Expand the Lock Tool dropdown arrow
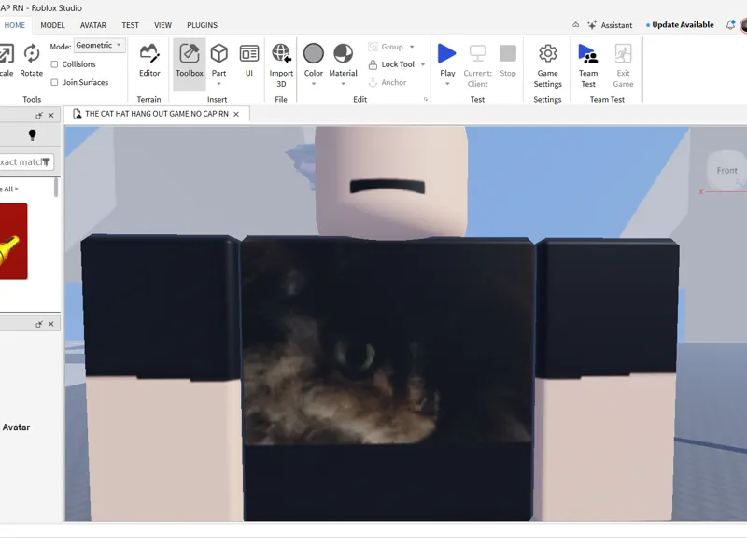The image size is (747, 560). point(423,64)
